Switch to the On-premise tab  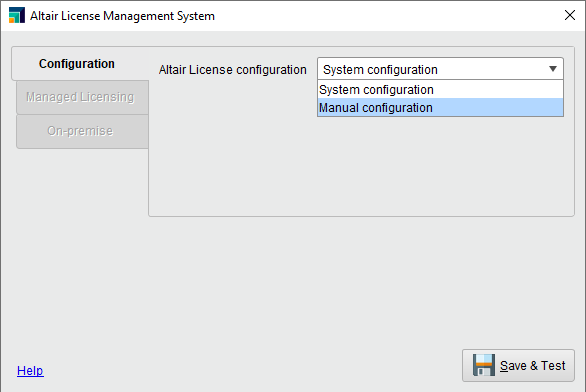[82, 131]
